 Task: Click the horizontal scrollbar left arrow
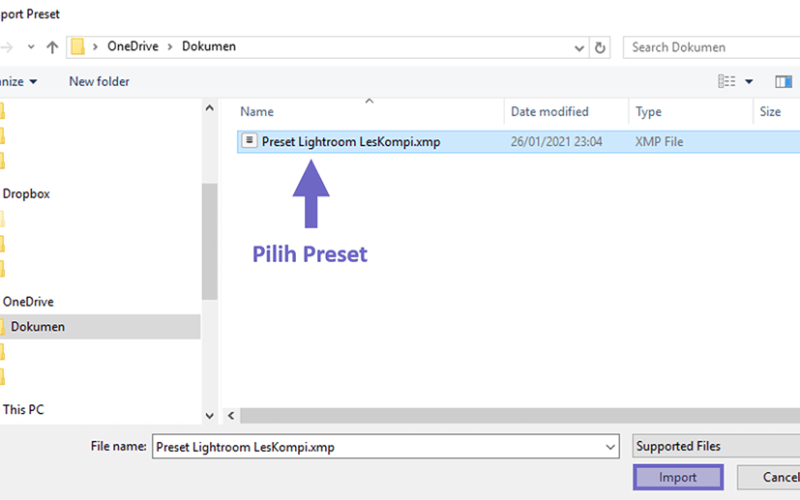[x=231, y=416]
